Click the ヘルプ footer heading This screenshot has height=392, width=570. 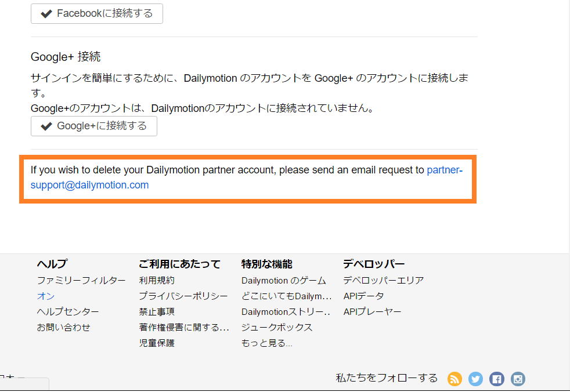(52, 264)
